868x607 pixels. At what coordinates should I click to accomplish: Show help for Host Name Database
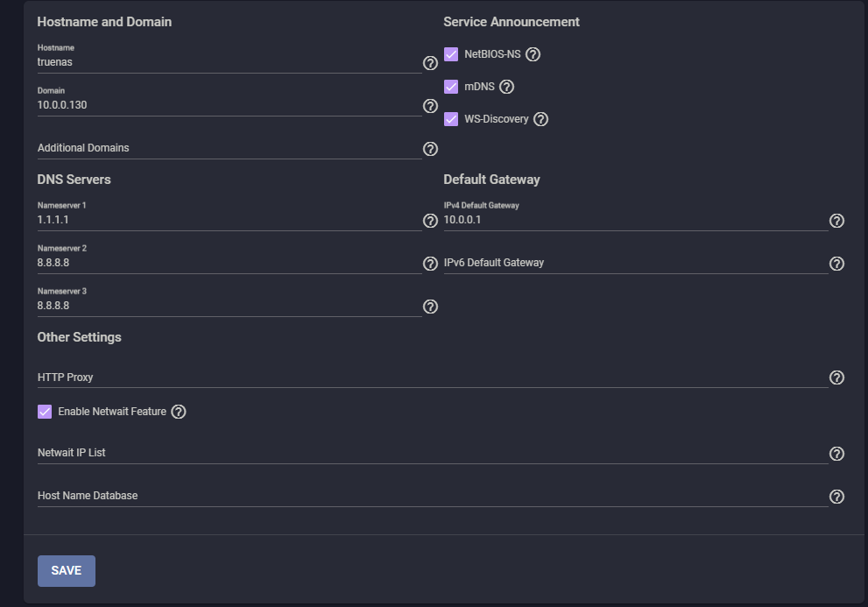click(836, 497)
